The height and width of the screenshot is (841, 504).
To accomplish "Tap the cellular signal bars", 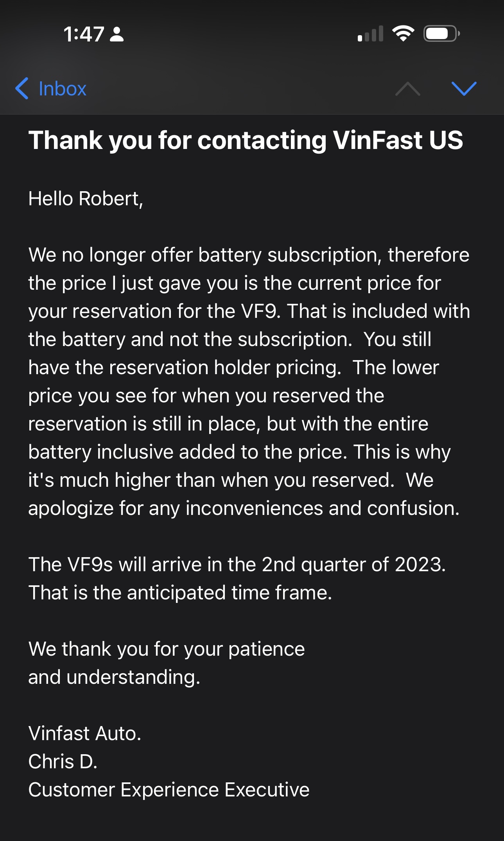I will (x=370, y=34).
